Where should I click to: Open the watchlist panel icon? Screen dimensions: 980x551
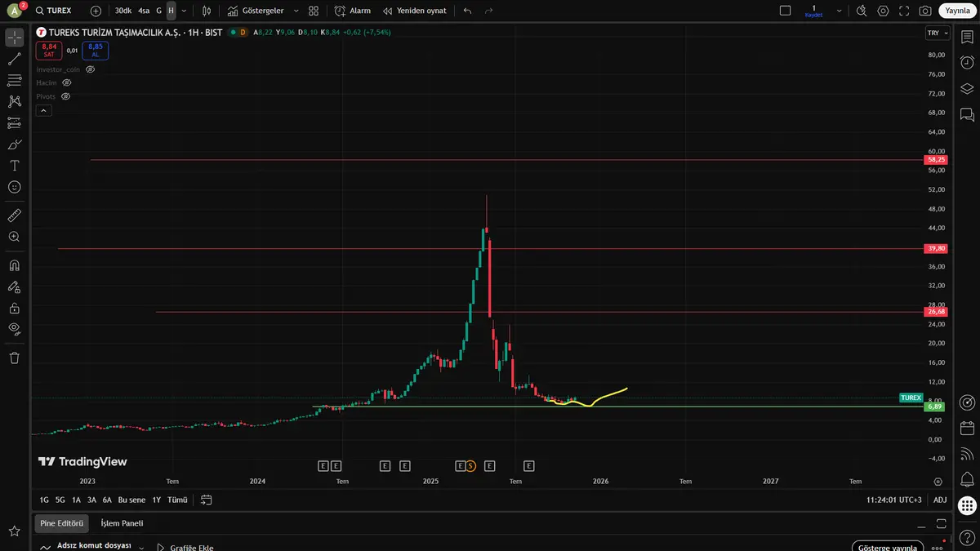967,38
